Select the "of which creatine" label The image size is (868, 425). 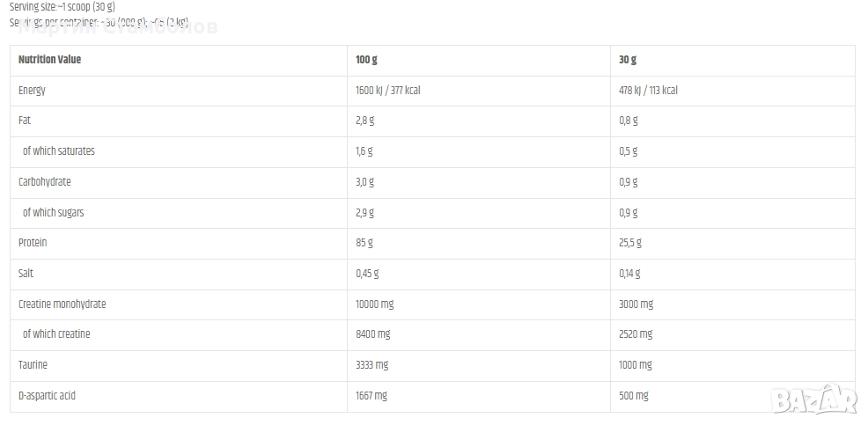click(x=56, y=334)
